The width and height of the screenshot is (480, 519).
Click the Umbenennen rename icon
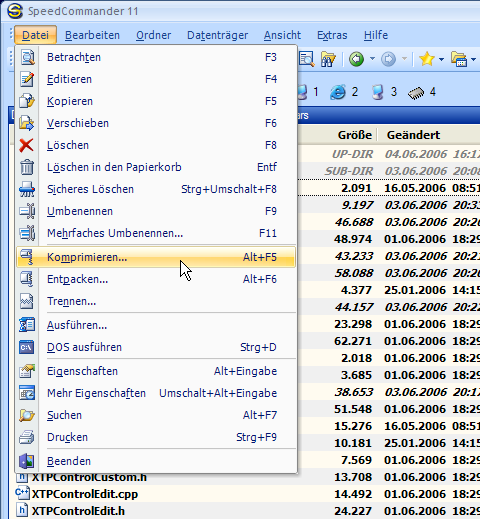(x=27, y=211)
